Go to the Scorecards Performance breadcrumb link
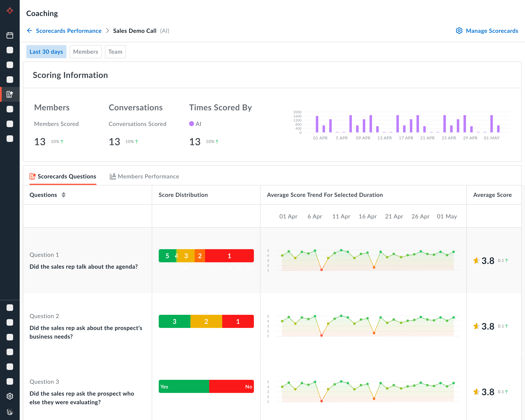 [x=69, y=31]
